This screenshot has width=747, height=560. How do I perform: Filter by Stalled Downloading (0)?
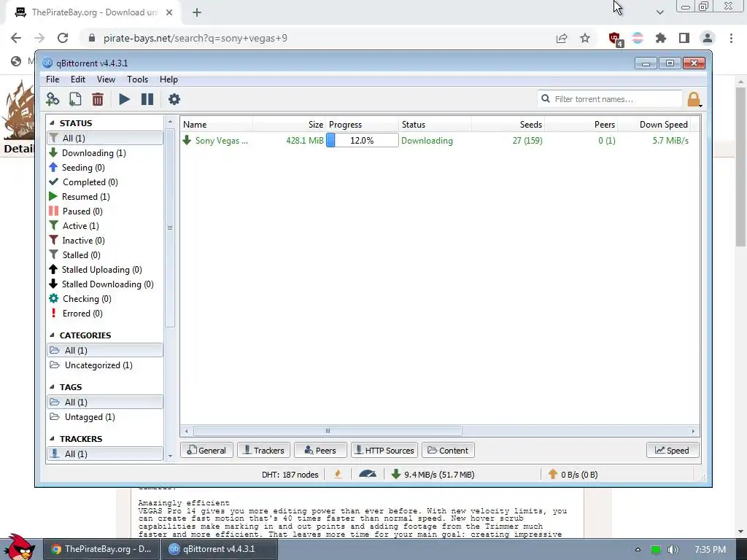pyautogui.click(x=107, y=284)
